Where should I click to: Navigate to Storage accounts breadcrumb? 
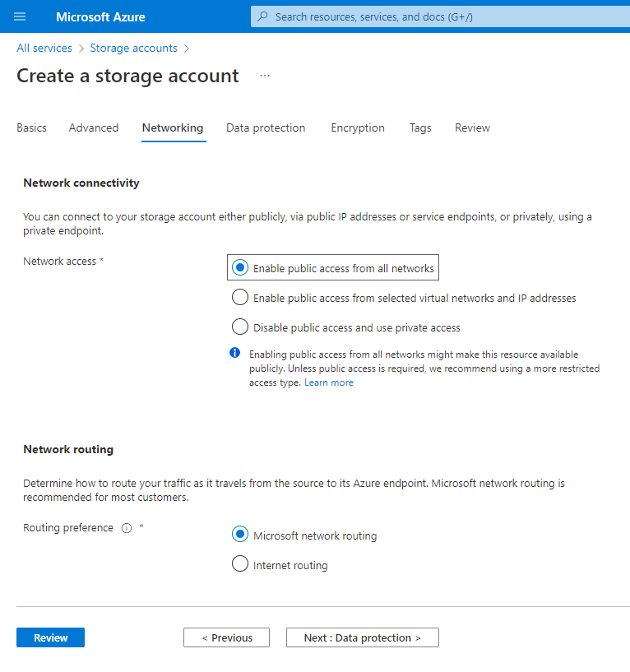pyautogui.click(x=134, y=48)
